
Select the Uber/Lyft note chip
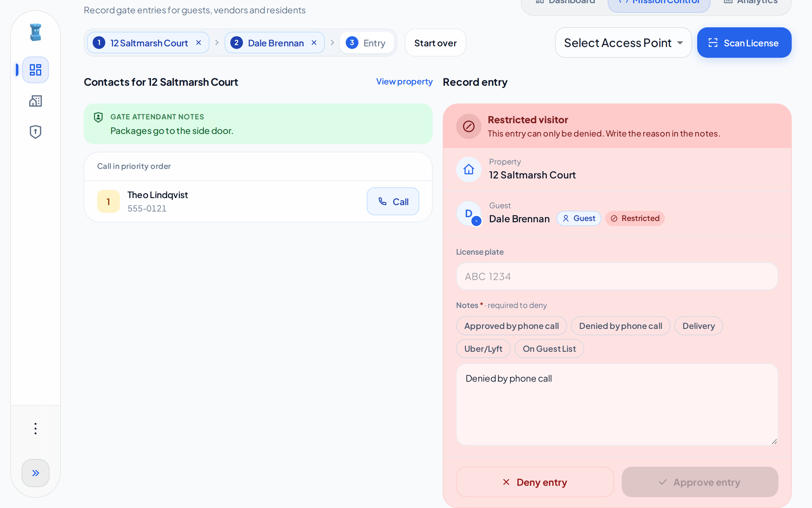click(x=483, y=348)
